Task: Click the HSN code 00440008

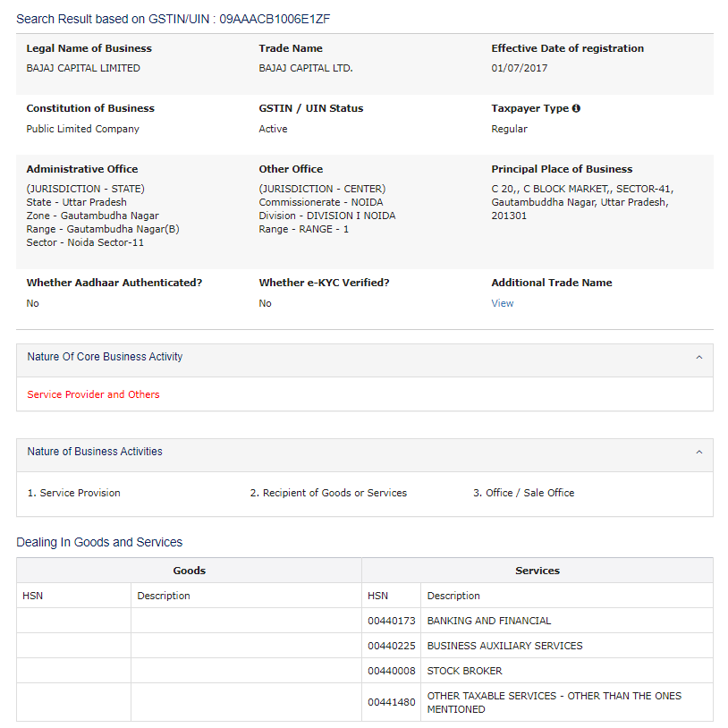Action: click(392, 671)
